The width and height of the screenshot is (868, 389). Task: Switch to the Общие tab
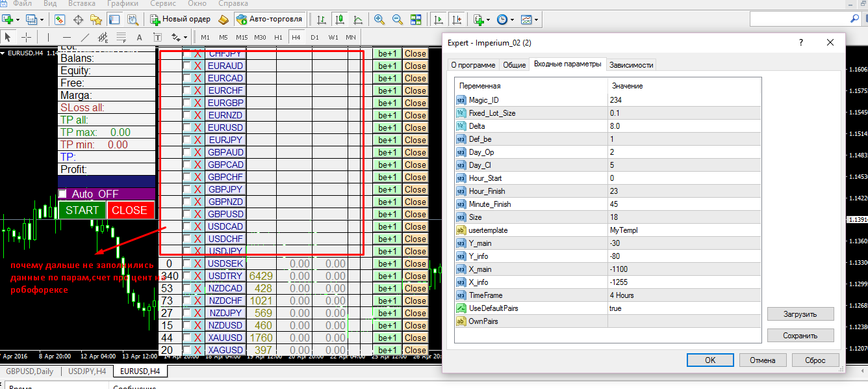coord(515,65)
